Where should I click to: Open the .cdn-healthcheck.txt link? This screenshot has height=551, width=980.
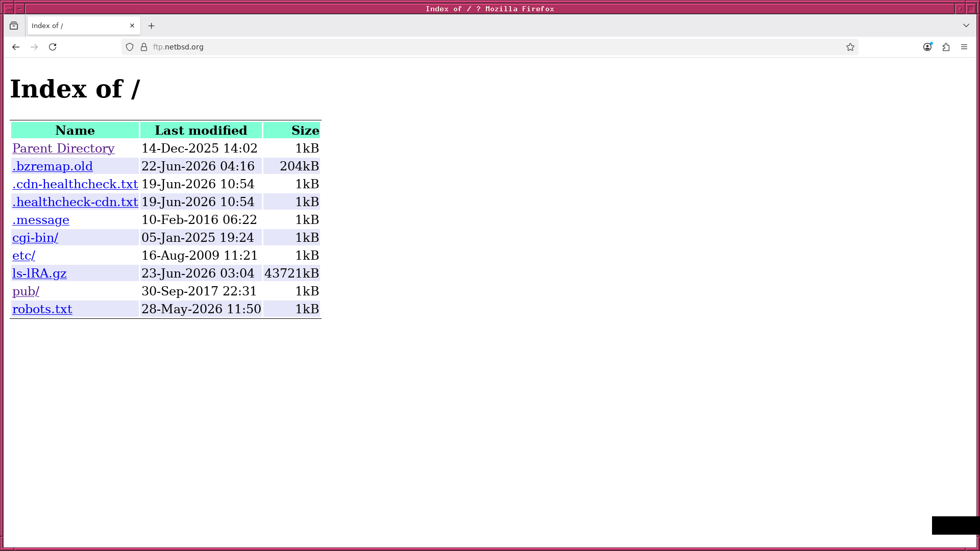click(x=75, y=184)
